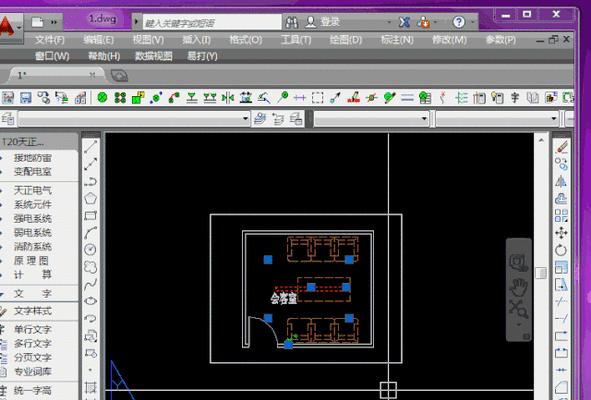Select the Circle draw tool

pyautogui.click(x=90, y=250)
